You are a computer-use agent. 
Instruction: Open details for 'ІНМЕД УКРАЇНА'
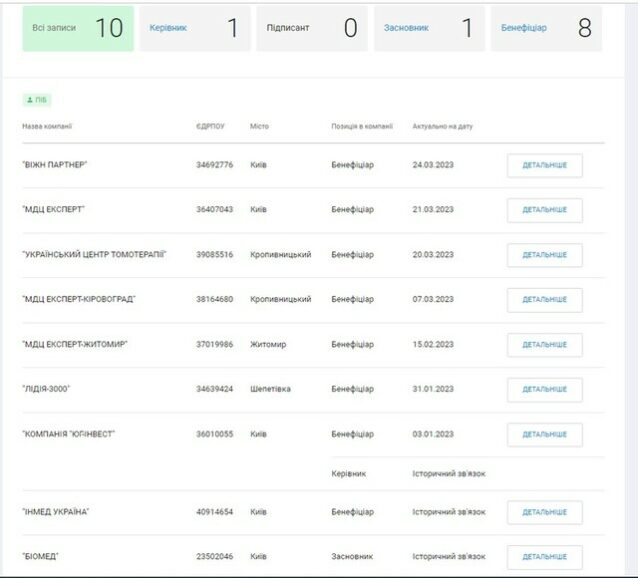point(544,513)
